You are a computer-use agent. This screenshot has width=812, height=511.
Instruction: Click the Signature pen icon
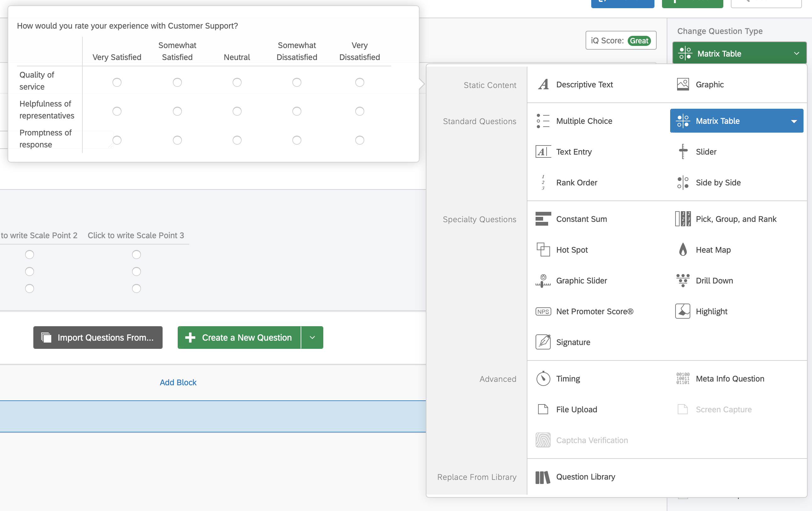click(x=543, y=342)
